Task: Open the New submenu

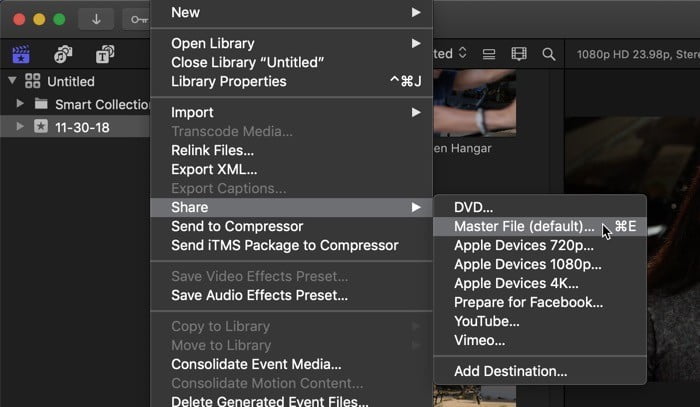Action: [x=292, y=12]
